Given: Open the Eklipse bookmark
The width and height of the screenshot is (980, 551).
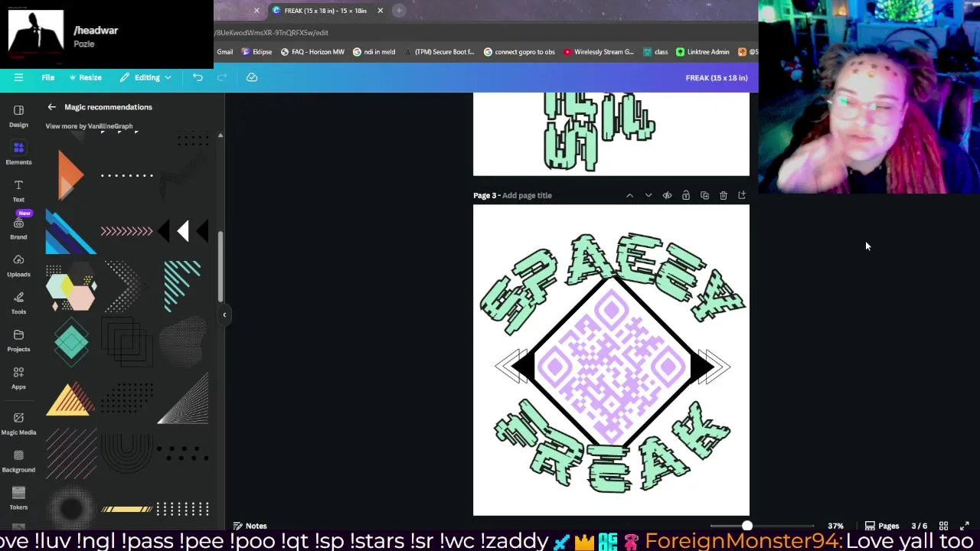Looking at the screenshot, I should coord(256,52).
